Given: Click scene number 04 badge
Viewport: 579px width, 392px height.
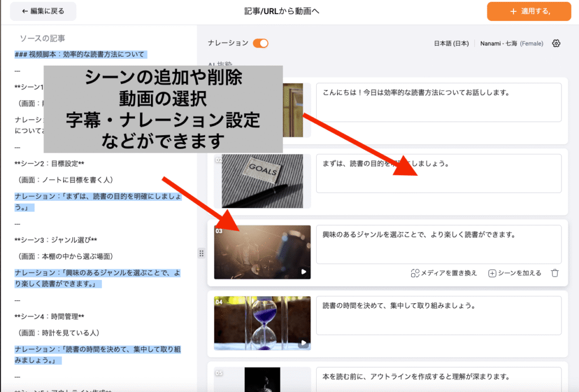Looking at the screenshot, I should tap(219, 302).
